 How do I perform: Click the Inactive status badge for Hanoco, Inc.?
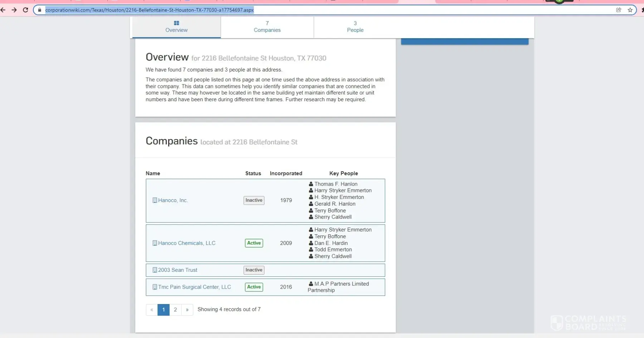pos(254,200)
